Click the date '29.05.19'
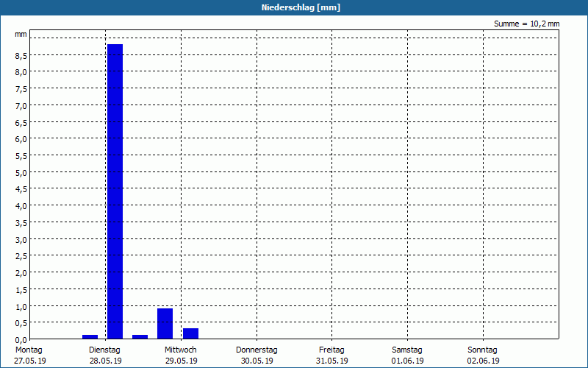This screenshot has width=588, height=368. 181,361
